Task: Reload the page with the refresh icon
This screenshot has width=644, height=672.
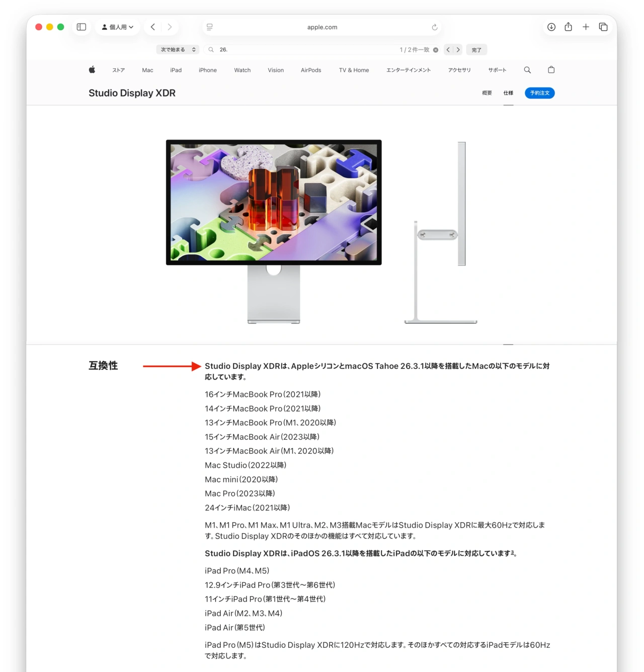Action: (x=434, y=27)
